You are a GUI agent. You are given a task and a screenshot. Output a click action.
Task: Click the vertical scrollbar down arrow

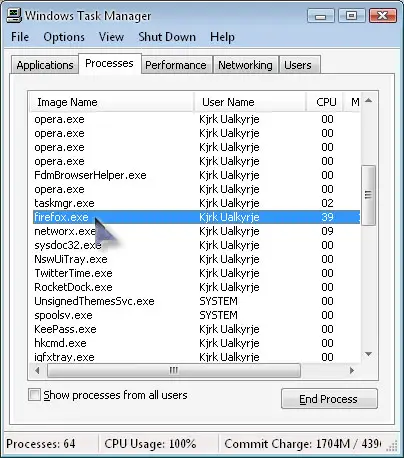coord(369,354)
